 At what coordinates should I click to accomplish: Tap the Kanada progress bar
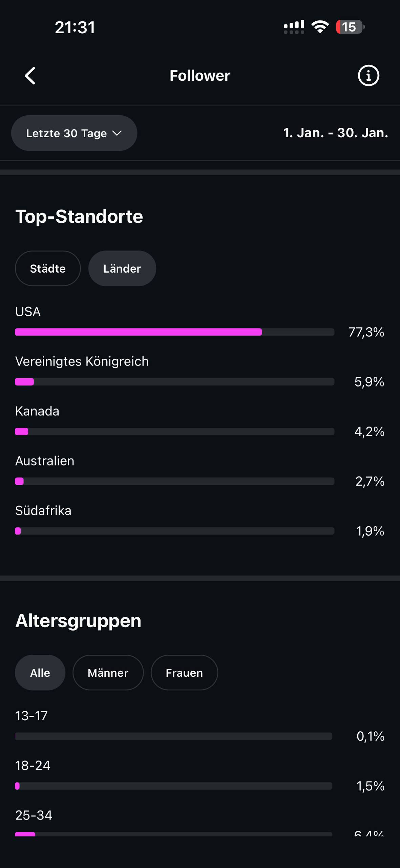pos(174,432)
